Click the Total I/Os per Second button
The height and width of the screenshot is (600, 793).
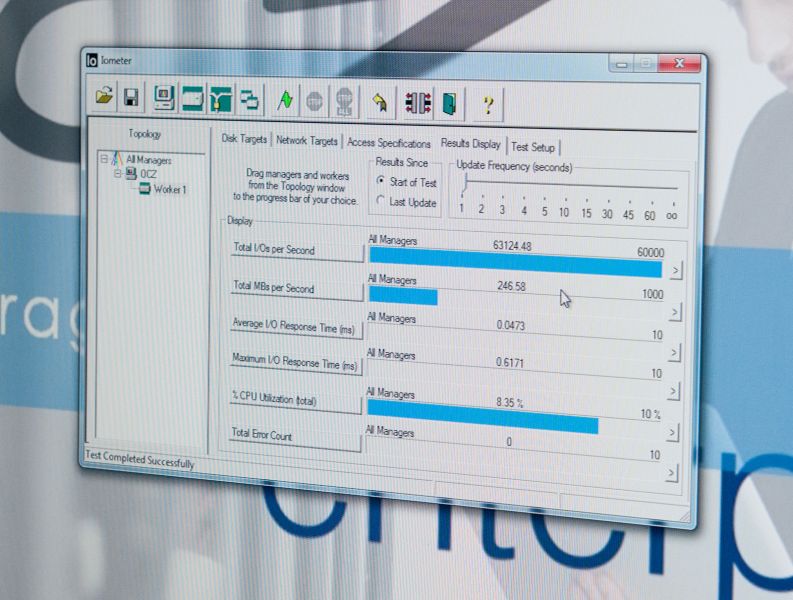click(x=297, y=249)
